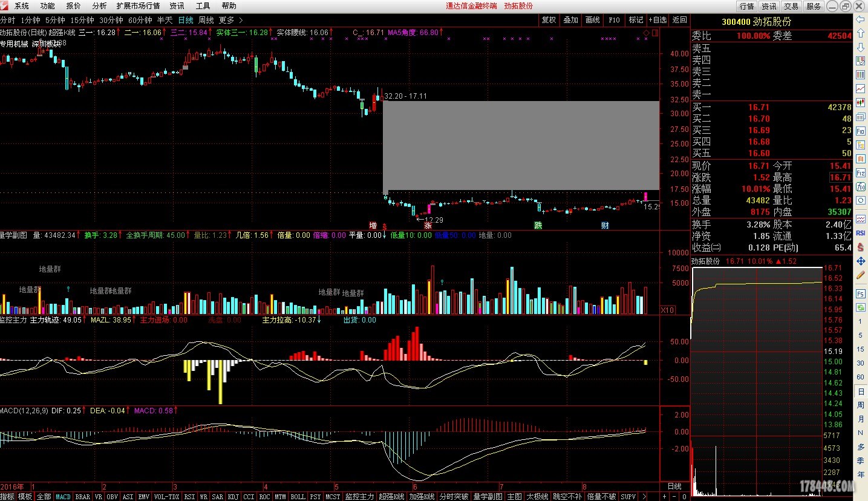Select the 超强K线 indicator tab
868x501 pixels.
click(x=391, y=497)
